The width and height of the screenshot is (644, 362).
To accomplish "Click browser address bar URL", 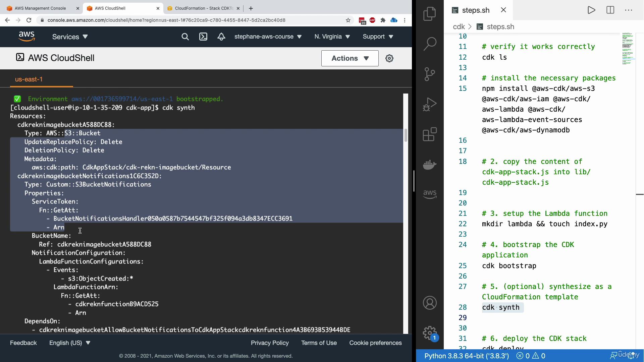I will click(x=166, y=20).
